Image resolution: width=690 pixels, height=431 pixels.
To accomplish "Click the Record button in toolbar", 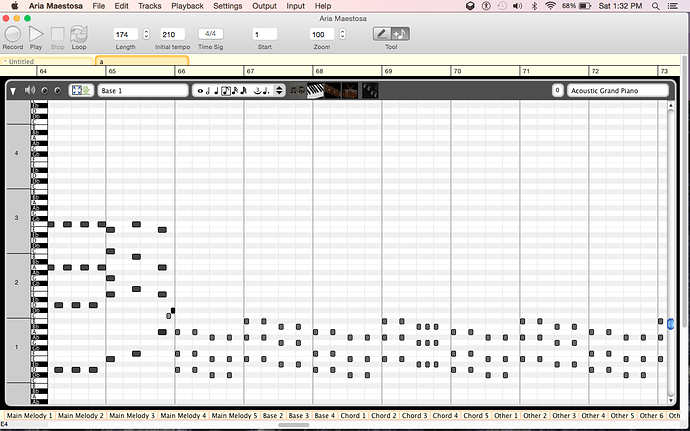I will [x=12, y=35].
